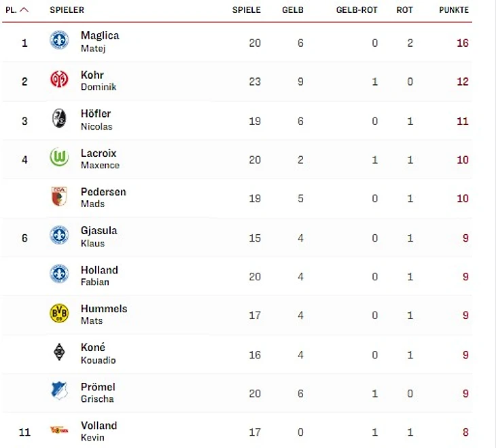Sort table by Gelb column header
The height and width of the screenshot is (448, 496).
click(293, 10)
